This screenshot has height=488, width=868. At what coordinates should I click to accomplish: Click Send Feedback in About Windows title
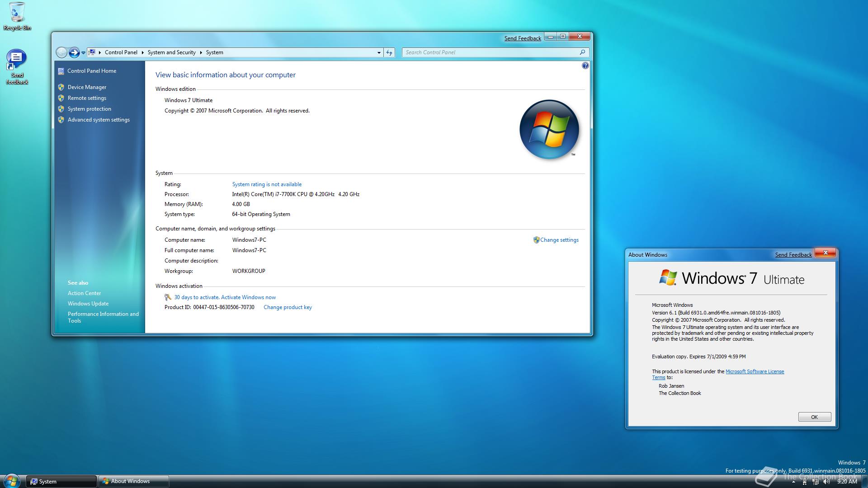click(x=793, y=255)
